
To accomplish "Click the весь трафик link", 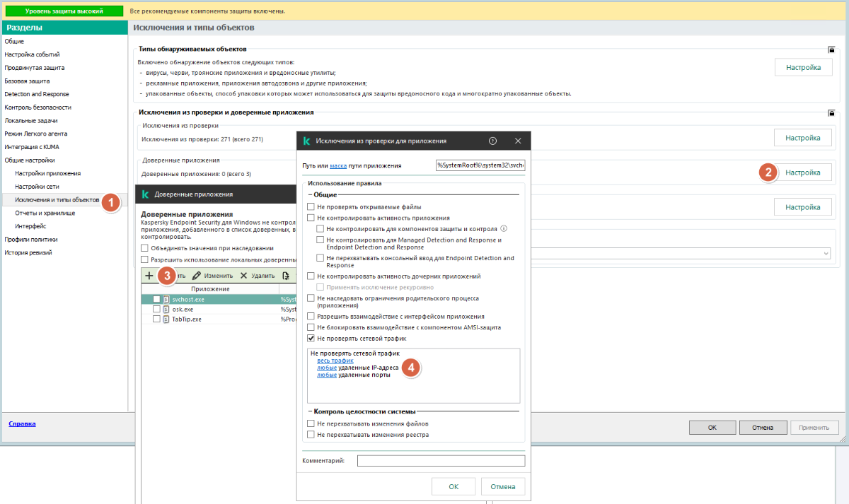I will click(335, 361).
